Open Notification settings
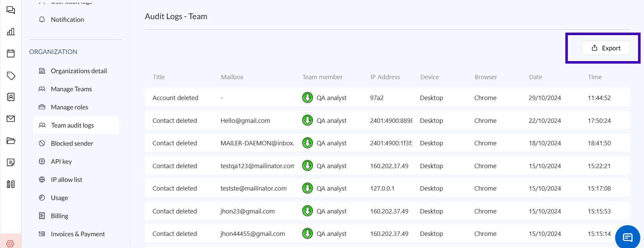Screen dimensions: 644x248 pyautogui.click(x=67, y=19)
